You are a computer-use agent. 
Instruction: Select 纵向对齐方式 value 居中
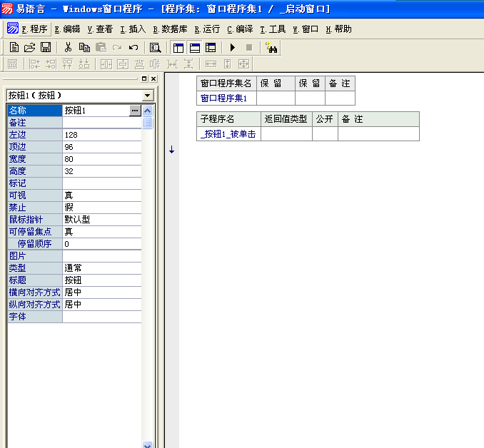click(x=102, y=305)
